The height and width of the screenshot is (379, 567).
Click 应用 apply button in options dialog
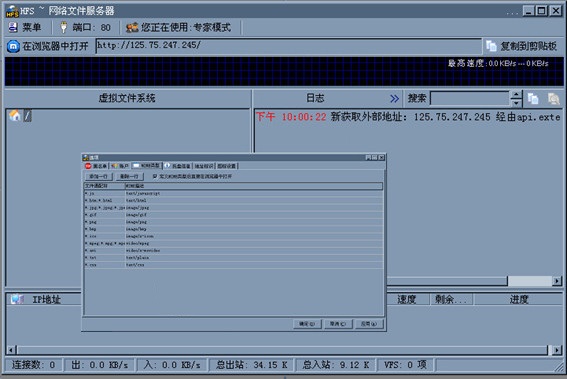(369, 324)
